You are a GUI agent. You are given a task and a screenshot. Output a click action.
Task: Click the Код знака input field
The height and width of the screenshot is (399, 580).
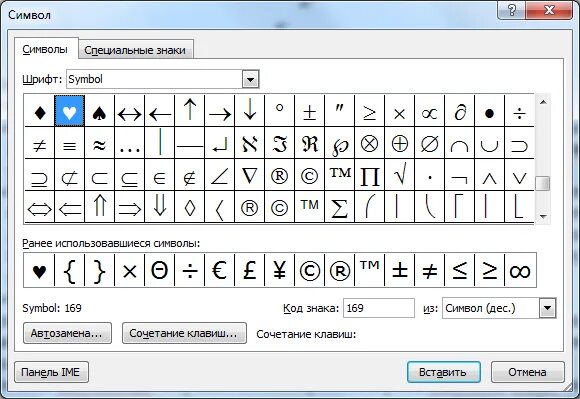coord(379,308)
